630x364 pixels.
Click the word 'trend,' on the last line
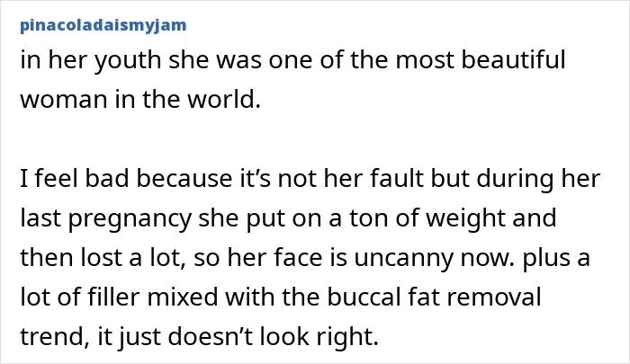55,336
